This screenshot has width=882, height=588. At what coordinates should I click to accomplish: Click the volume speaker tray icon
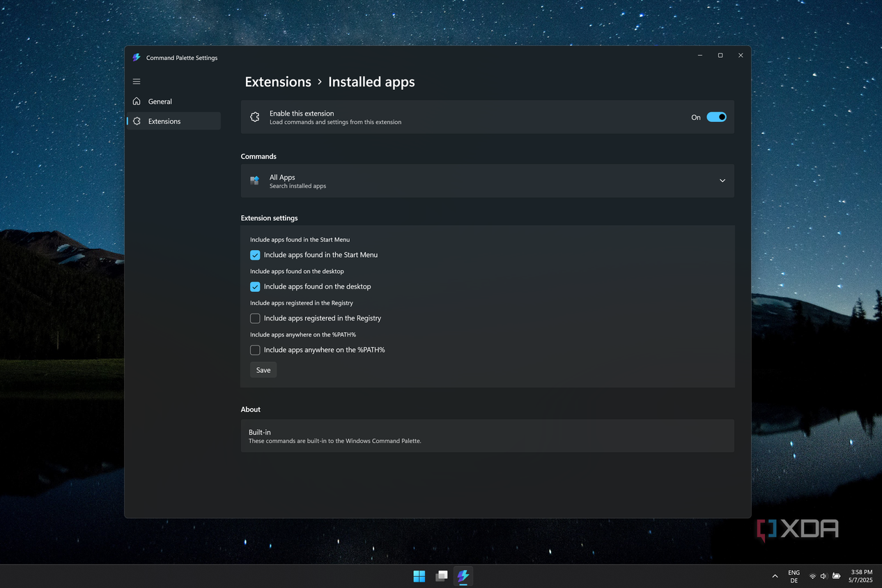point(823,576)
